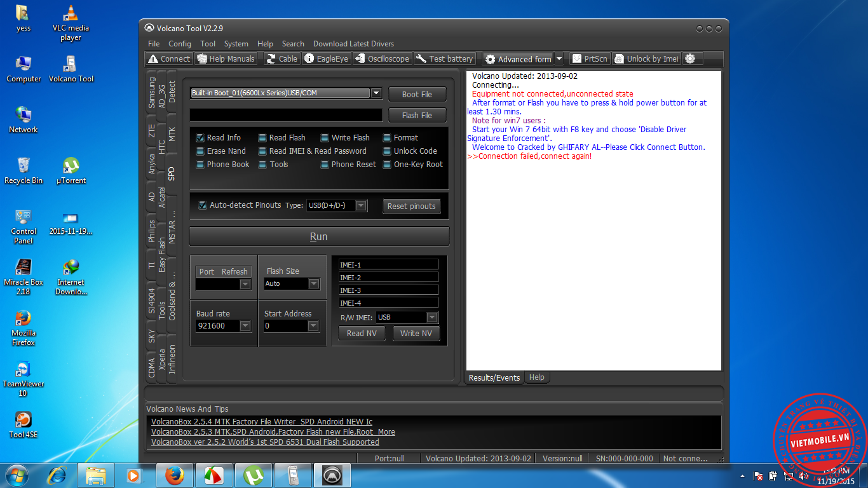Open the Config menu
868x488 pixels.
coord(180,44)
